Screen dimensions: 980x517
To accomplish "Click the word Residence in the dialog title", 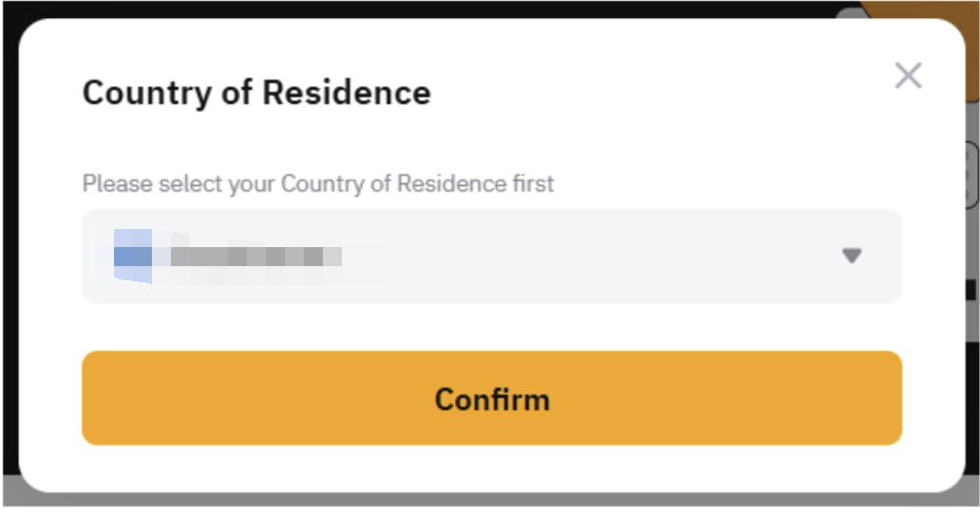I will pos(347,93).
